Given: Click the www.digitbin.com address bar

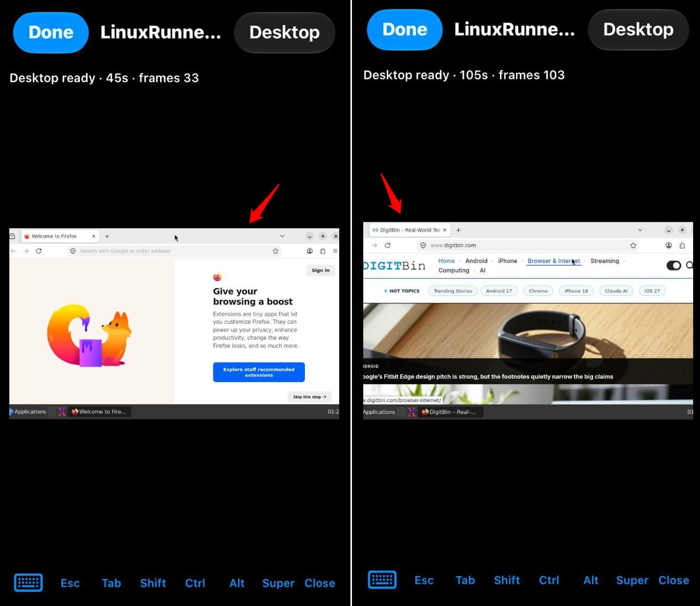Looking at the screenshot, I should (528, 245).
